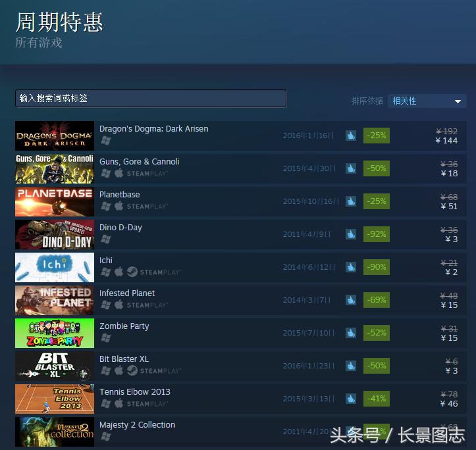Click thumbs-up review icon for Dragon's Dogma
Screen dimensions: 476x450
click(351, 136)
